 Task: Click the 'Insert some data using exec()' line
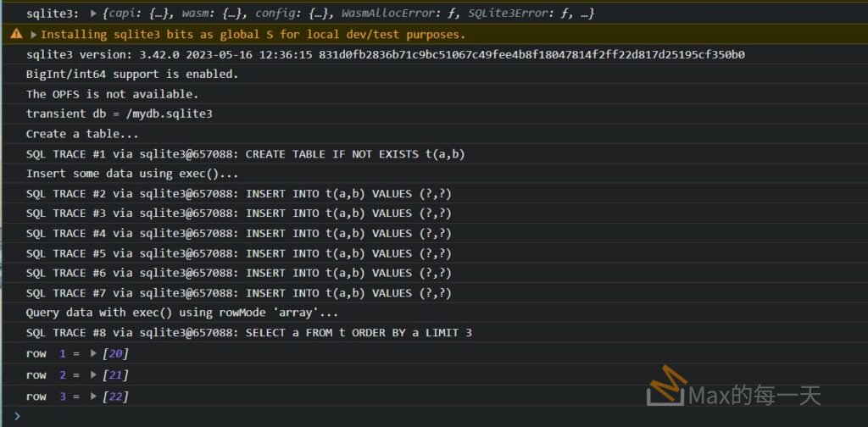(x=132, y=174)
